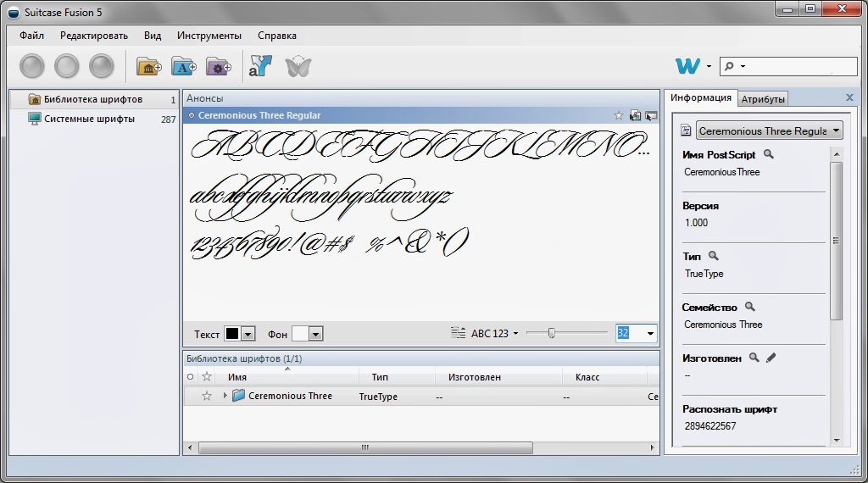This screenshot has height=483, width=868.
Task: Click the third round activation button
Action: 102,66
